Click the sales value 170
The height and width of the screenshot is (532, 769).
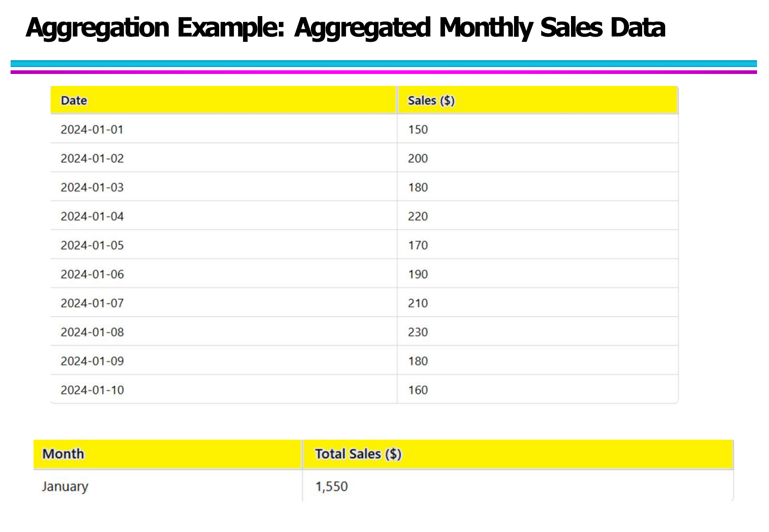pos(418,245)
